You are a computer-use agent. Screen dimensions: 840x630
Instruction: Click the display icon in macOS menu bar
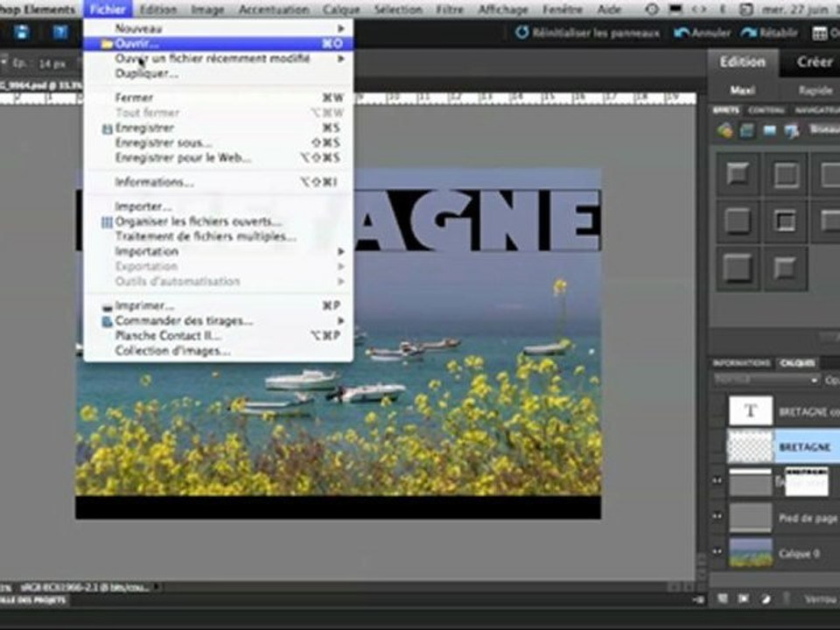(x=676, y=9)
